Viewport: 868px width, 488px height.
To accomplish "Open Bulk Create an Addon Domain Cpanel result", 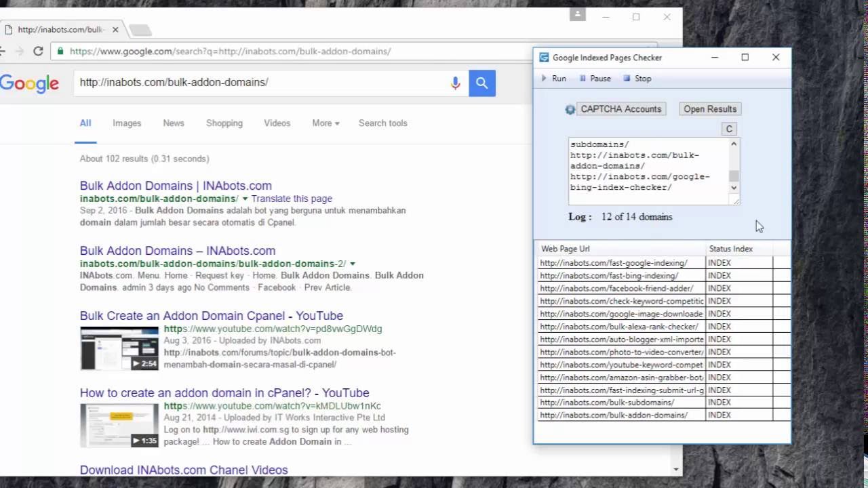I will click(212, 316).
